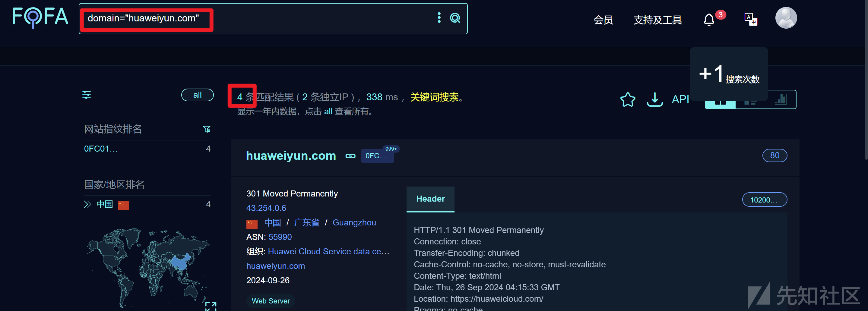The width and height of the screenshot is (868, 311).
Task: Expand the 中国 country entry
Action: (x=87, y=204)
